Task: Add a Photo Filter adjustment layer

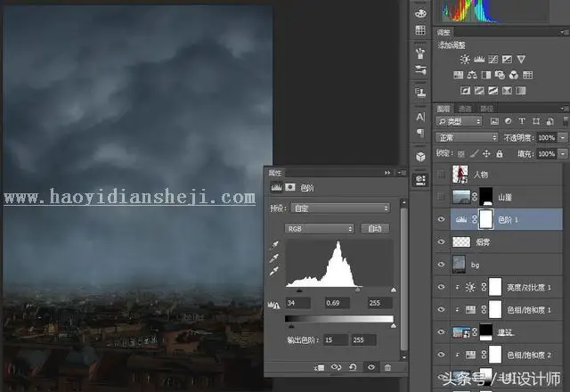Action: (x=500, y=75)
